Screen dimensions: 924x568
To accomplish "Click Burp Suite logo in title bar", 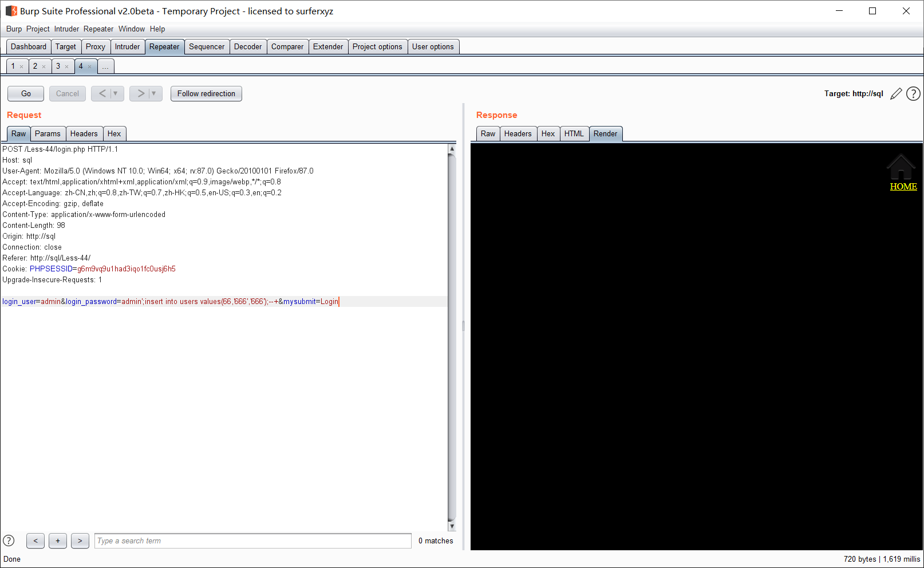I will [11, 11].
